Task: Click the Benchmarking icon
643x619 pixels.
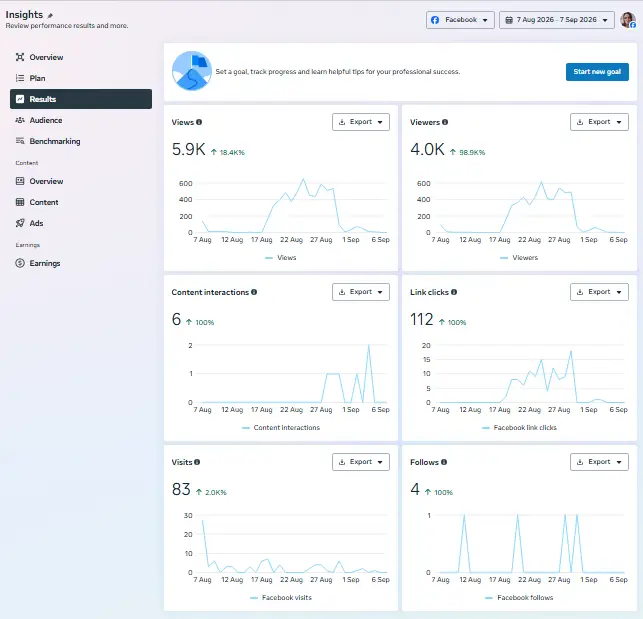Action: tap(20, 141)
